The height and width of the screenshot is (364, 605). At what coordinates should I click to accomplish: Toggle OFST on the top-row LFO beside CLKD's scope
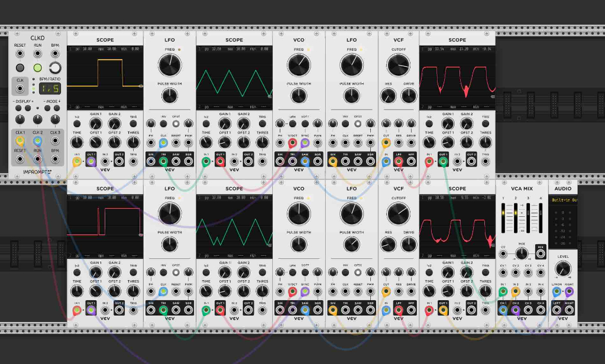coord(176,124)
